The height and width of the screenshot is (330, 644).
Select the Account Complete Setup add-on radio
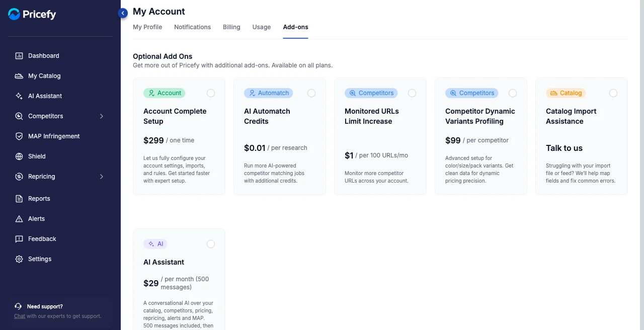[x=211, y=93]
